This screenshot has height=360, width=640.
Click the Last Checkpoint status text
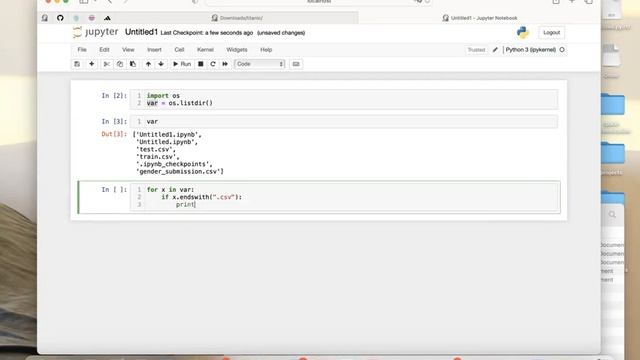[207, 33]
